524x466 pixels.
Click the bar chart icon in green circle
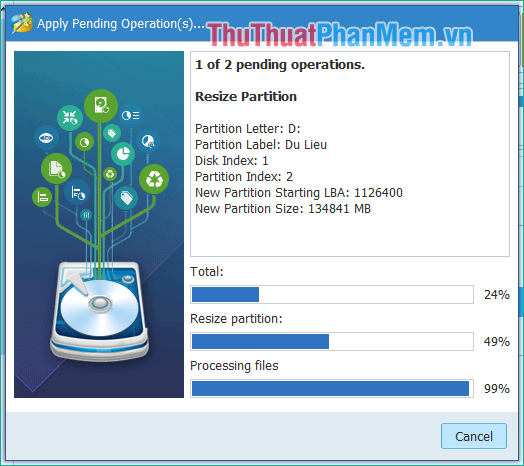42,197
